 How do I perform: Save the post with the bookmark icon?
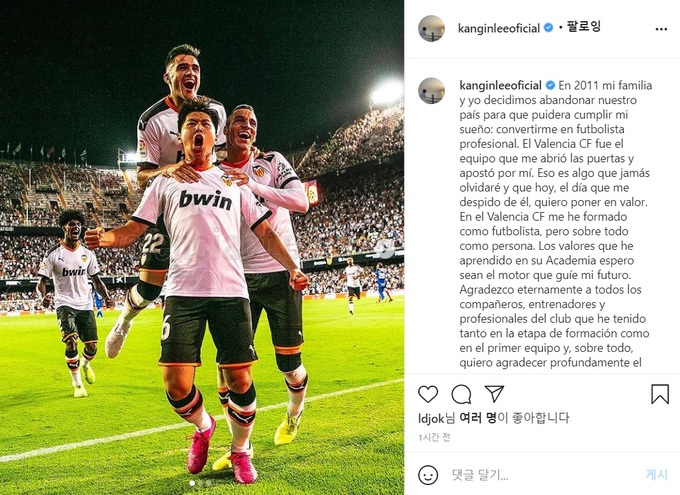(660, 394)
